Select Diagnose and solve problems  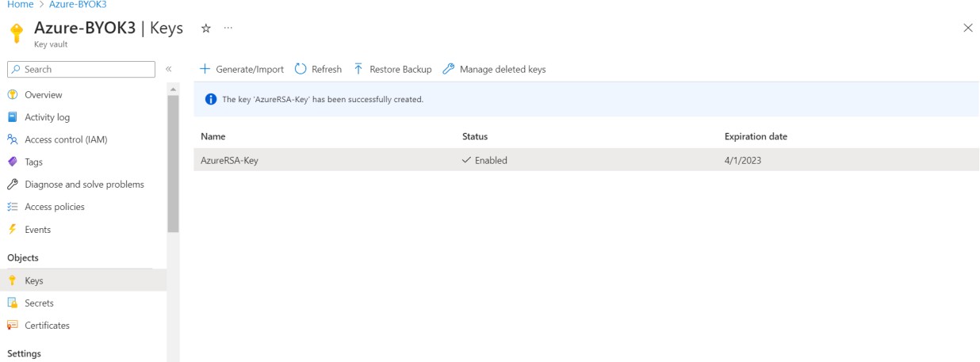tap(83, 185)
